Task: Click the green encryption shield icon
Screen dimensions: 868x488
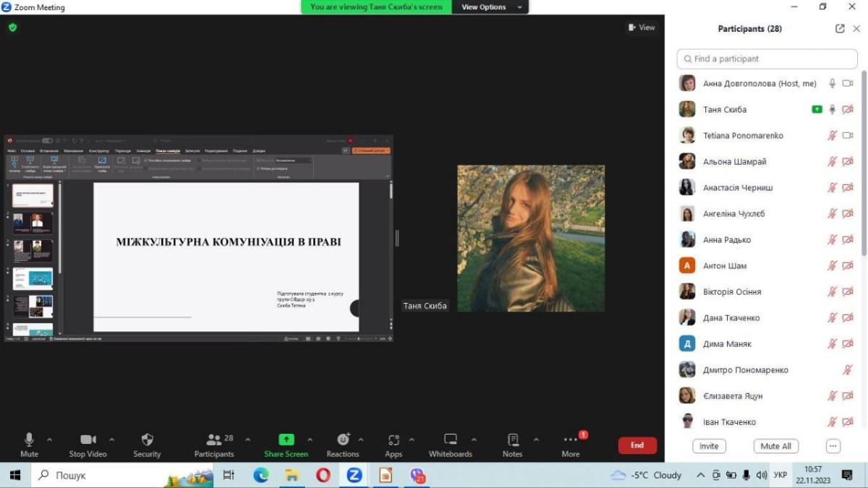Action: [12, 27]
